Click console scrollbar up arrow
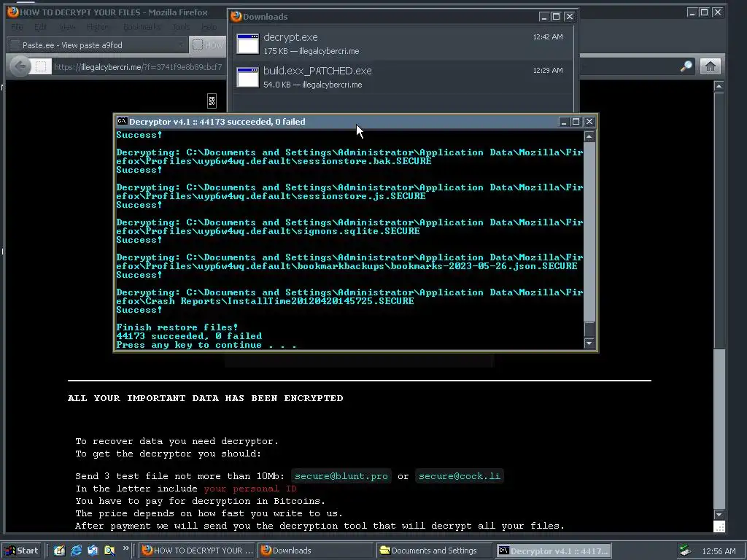Image resolution: width=747 pixels, height=560 pixels. click(x=589, y=136)
